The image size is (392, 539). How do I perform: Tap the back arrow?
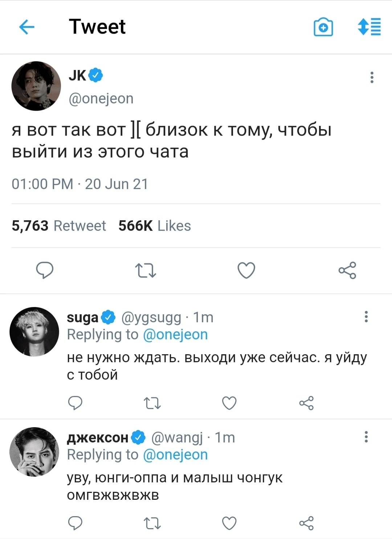[x=26, y=27]
